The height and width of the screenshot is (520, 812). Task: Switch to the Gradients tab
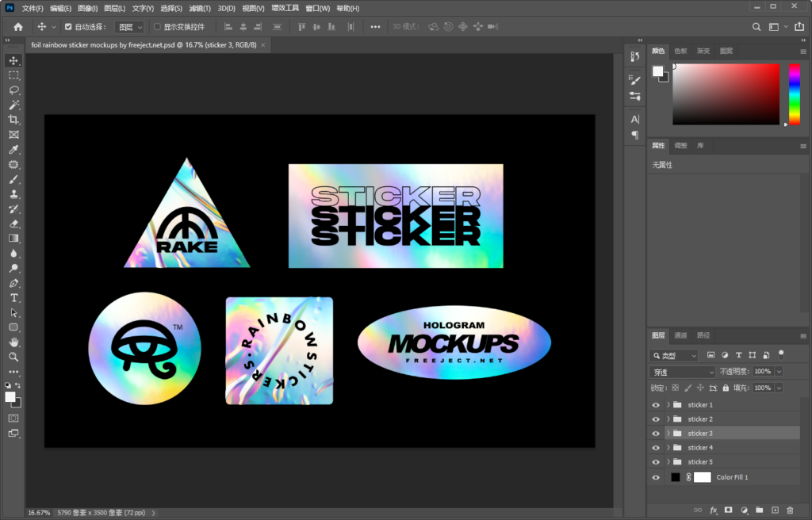pos(703,52)
